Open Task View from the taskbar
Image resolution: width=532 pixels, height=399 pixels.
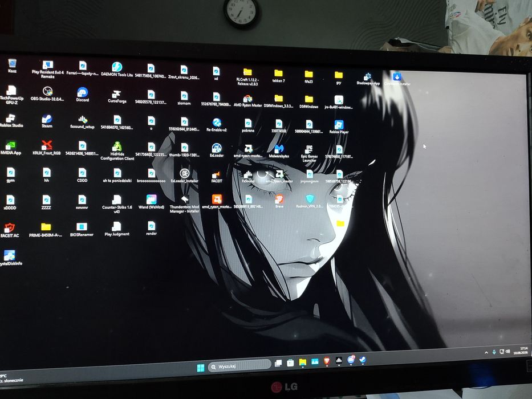(278, 363)
